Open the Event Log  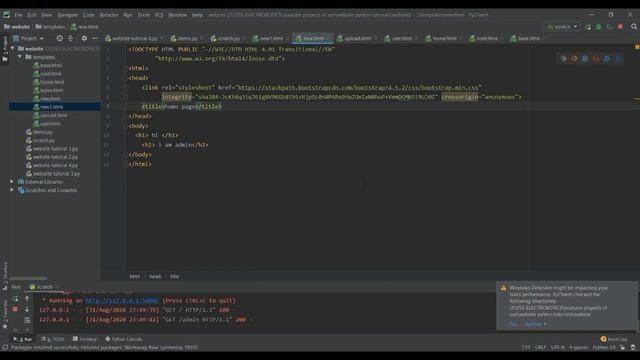point(613,339)
